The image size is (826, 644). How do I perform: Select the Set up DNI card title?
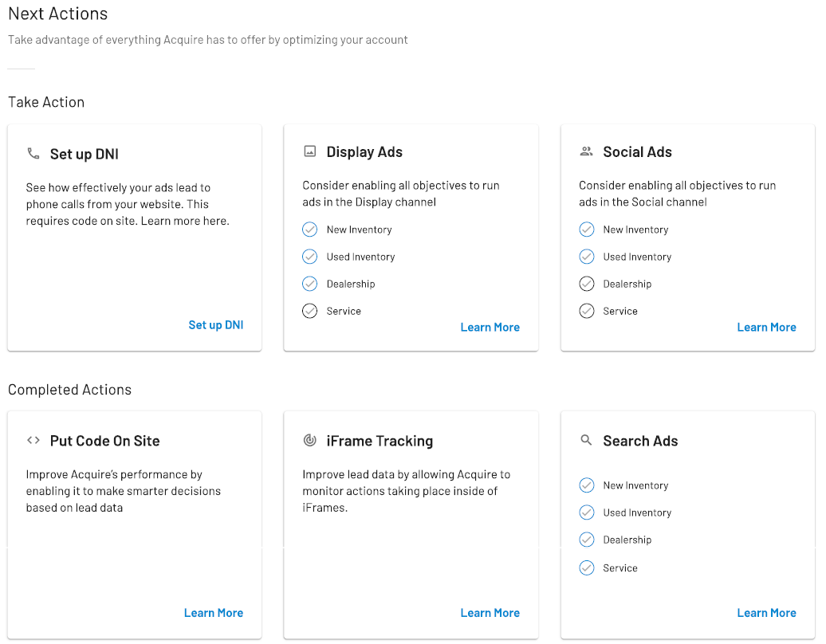84,154
